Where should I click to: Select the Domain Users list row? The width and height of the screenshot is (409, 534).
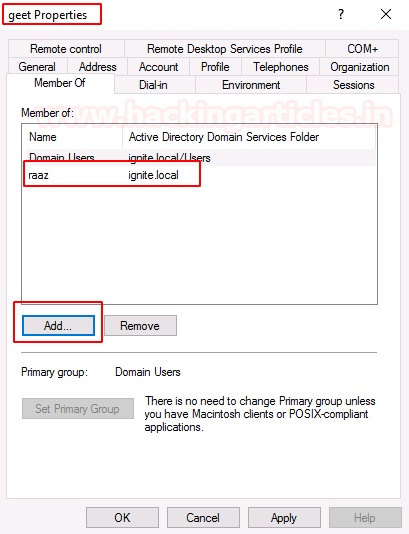(x=201, y=157)
